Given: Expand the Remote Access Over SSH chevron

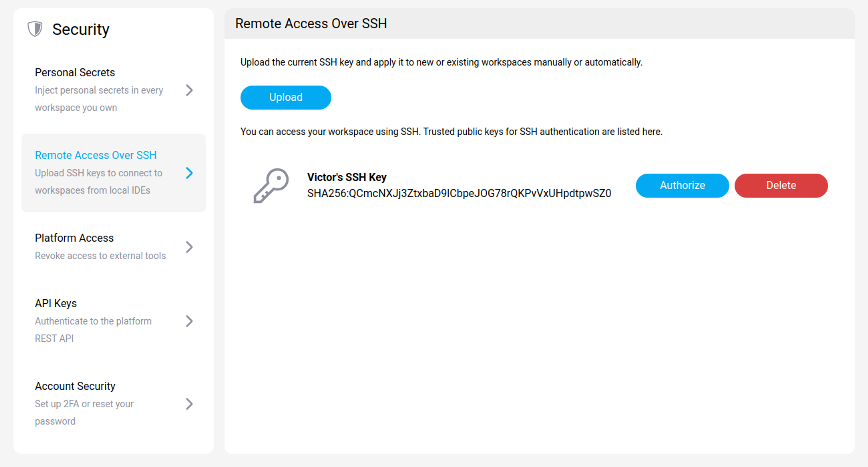Looking at the screenshot, I should pos(190,173).
